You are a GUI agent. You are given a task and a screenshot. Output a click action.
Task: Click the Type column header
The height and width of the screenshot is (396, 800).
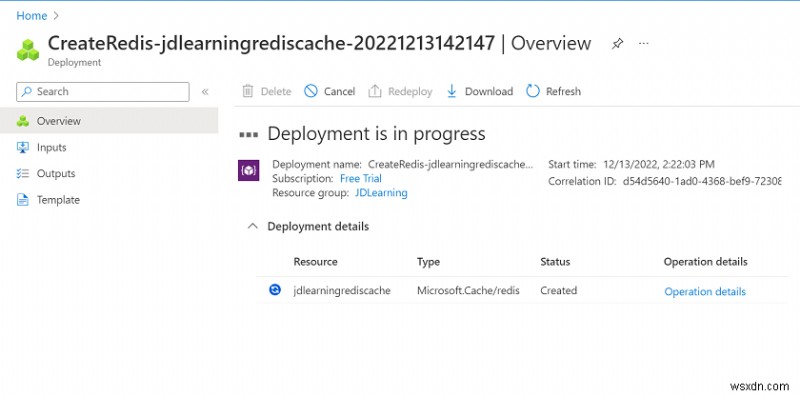pyautogui.click(x=428, y=262)
